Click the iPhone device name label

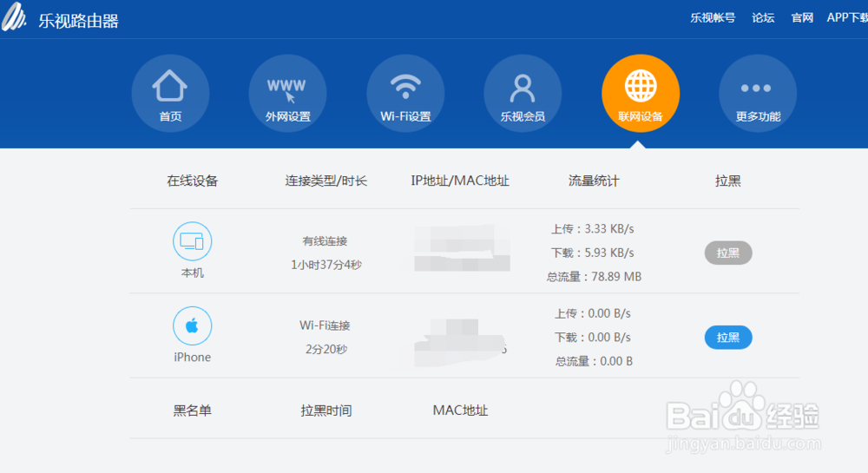point(192,358)
